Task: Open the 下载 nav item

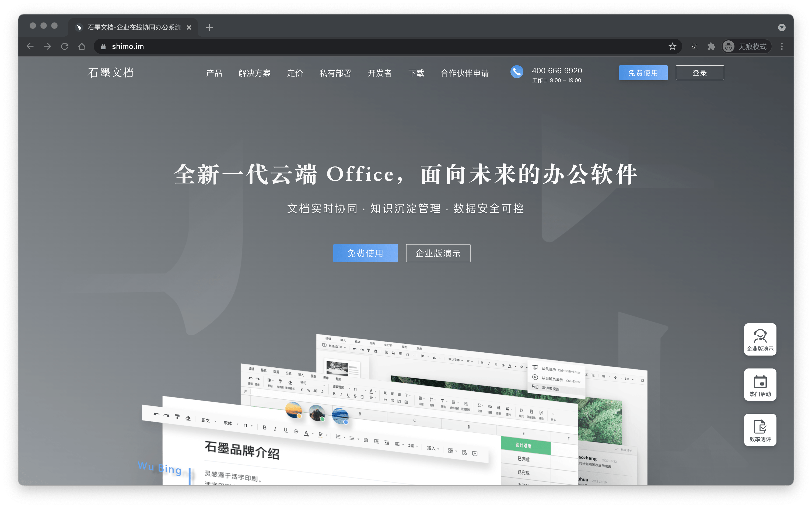Action: 416,73
